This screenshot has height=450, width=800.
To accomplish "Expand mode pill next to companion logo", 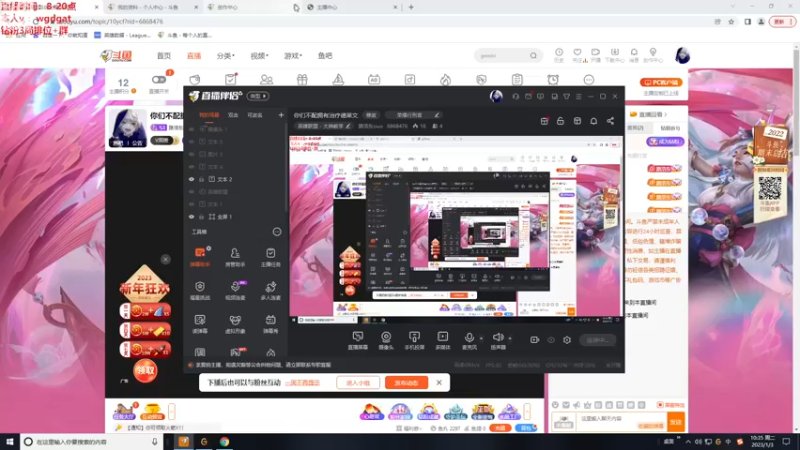I will tap(258, 96).
